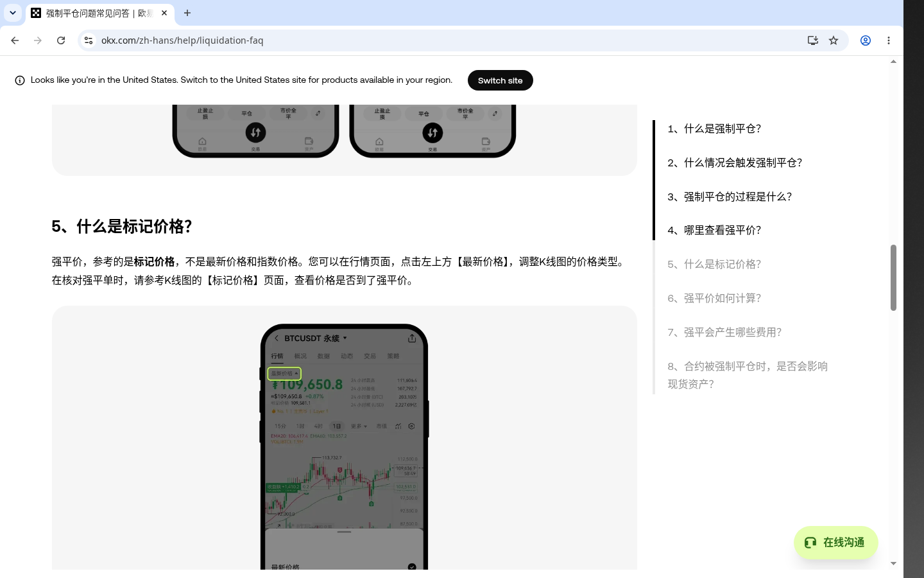Click the bold text 标记价格 in the paragraph
The image size is (924, 578).
pyautogui.click(x=154, y=261)
